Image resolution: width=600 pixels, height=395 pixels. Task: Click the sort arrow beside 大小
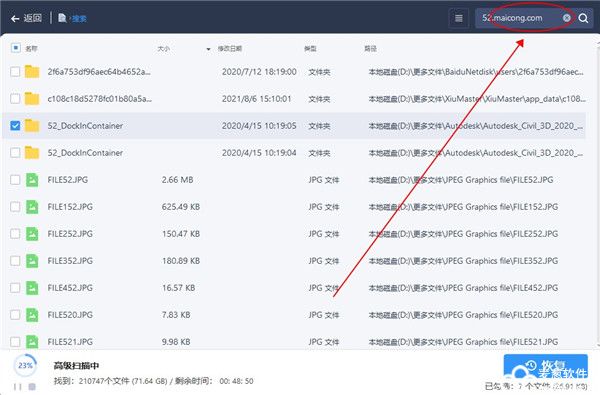(x=208, y=49)
